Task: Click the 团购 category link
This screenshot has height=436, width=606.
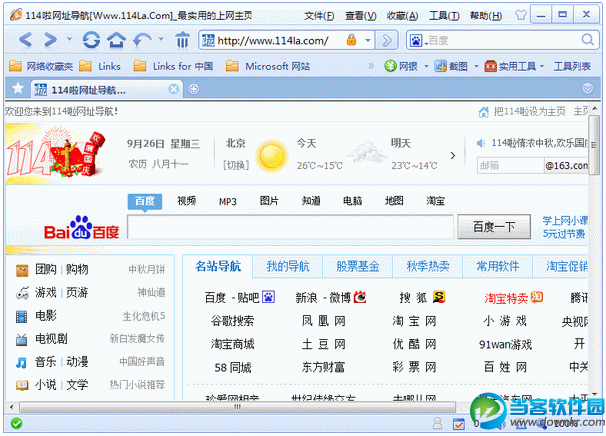Action: (x=46, y=269)
